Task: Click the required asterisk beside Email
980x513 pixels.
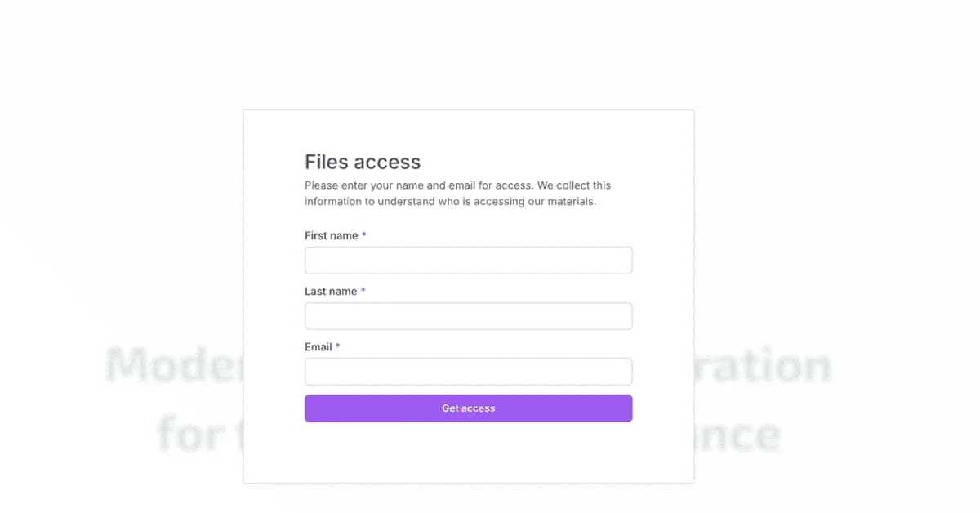Action: (x=338, y=346)
